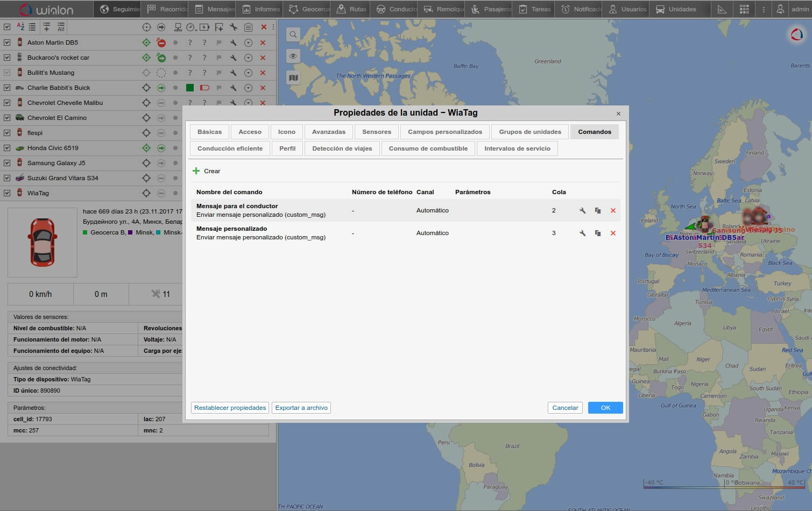The image size is (812, 511).
Task: Toggle the eye visibility button on map
Action: point(293,56)
